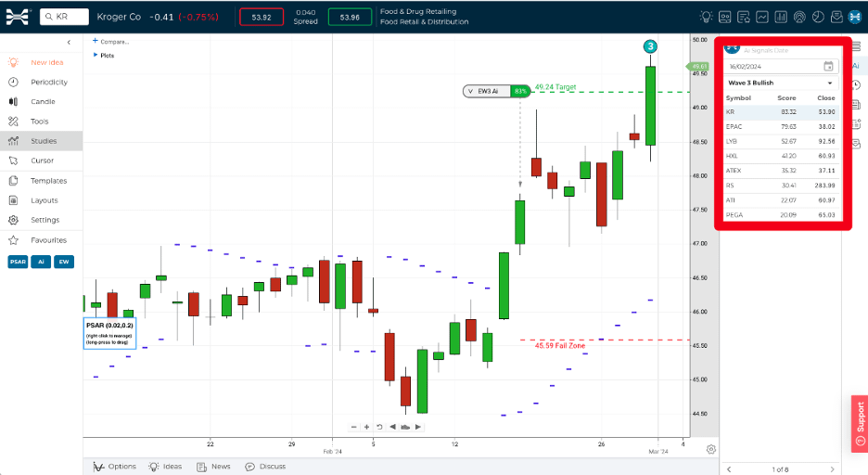
Task: Open the lightbulb ideas icon in top toolbar
Action: [x=706, y=17]
